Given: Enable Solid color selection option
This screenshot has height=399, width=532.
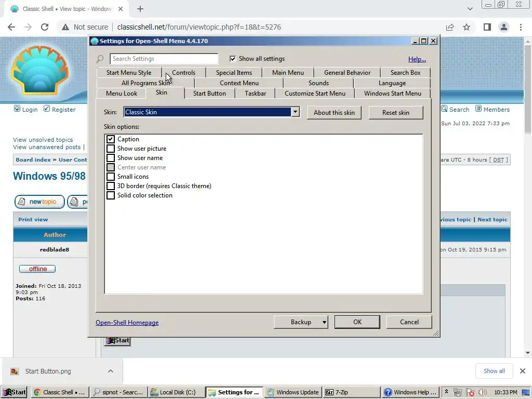Looking at the screenshot, I should tap(111, 195).
